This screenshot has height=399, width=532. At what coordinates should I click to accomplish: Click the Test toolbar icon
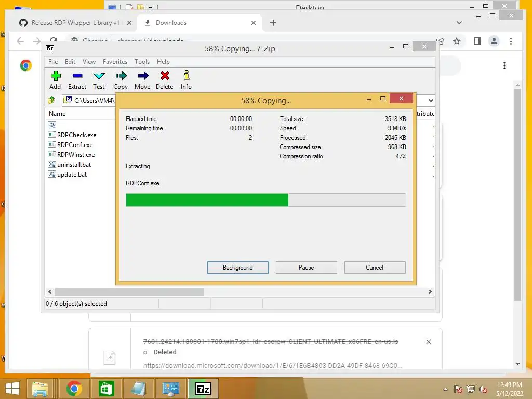(99, 80)
